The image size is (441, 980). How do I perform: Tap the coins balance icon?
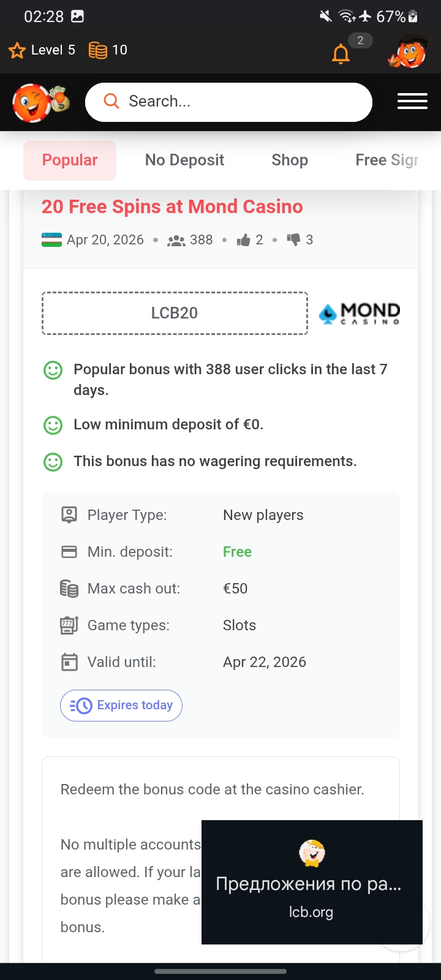[98, 50]
